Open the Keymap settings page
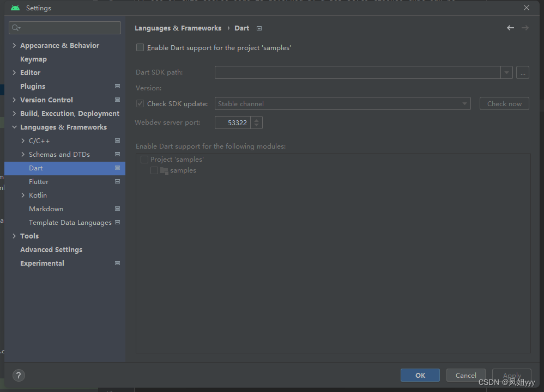The image size is (544, 392). coord(33,59)
